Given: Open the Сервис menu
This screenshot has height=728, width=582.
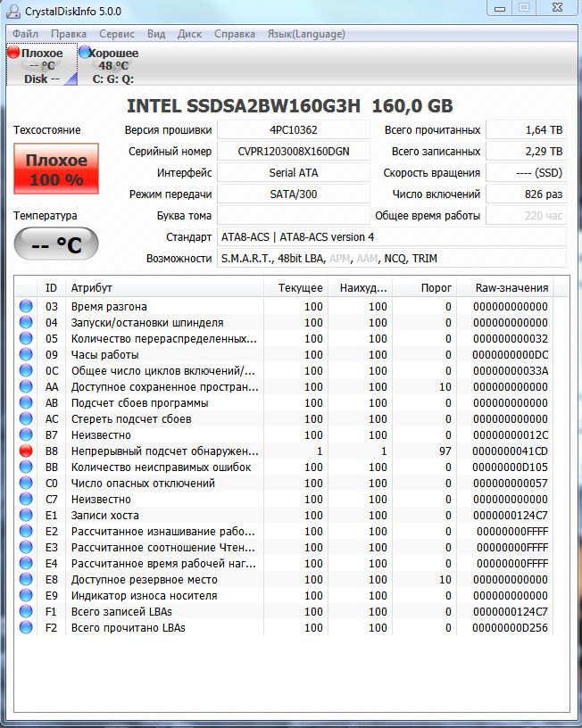Looking at the screenshot, I should [x=117, y=34].
